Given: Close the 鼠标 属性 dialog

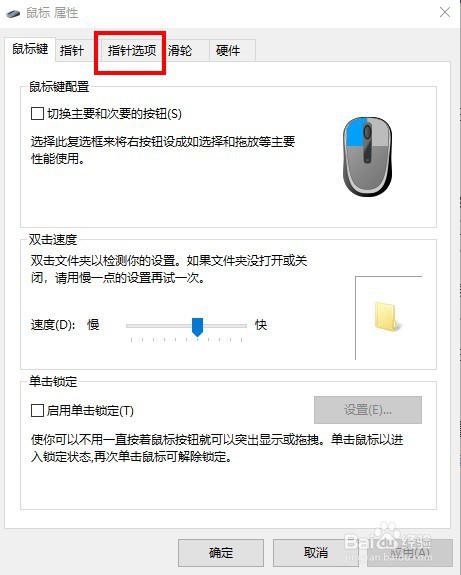Looking at the screenshot, I should pyautogui.click(x=445, y=12).
